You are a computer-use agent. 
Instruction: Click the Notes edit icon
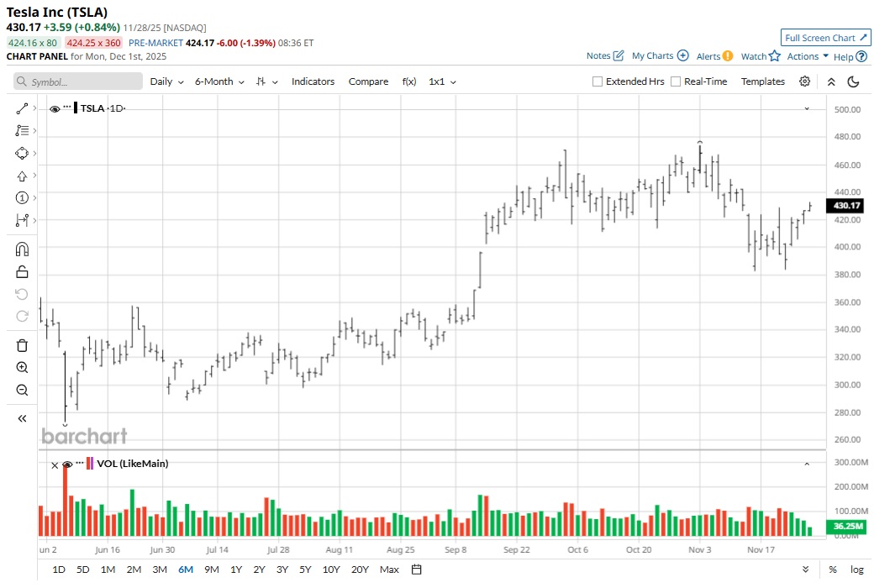point(619,55)
